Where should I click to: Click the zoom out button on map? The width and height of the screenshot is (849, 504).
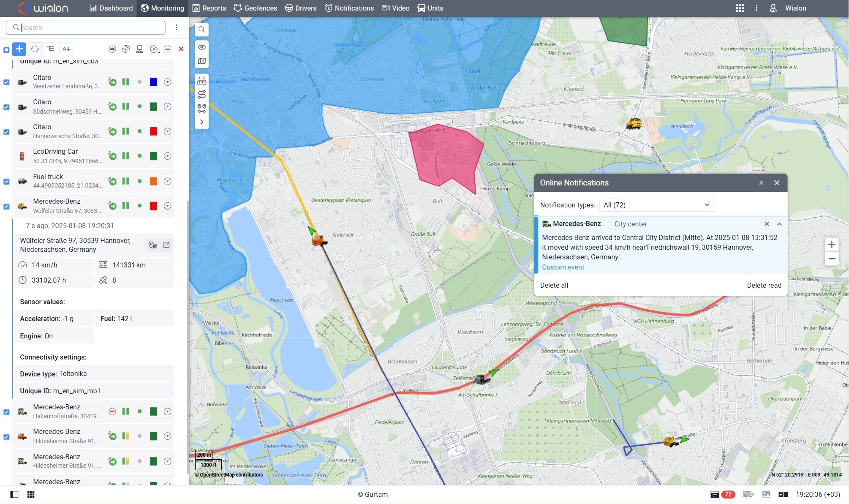[x=833, y=259]
